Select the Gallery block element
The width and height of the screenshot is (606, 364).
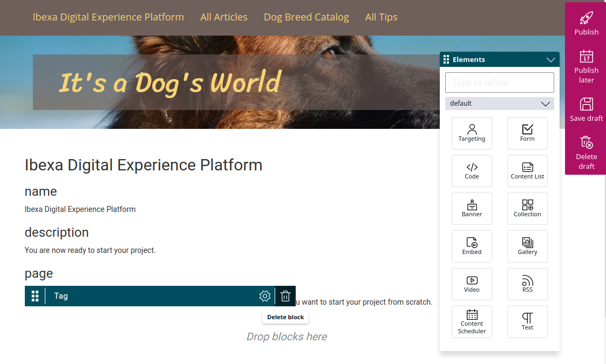coord(527,246)
